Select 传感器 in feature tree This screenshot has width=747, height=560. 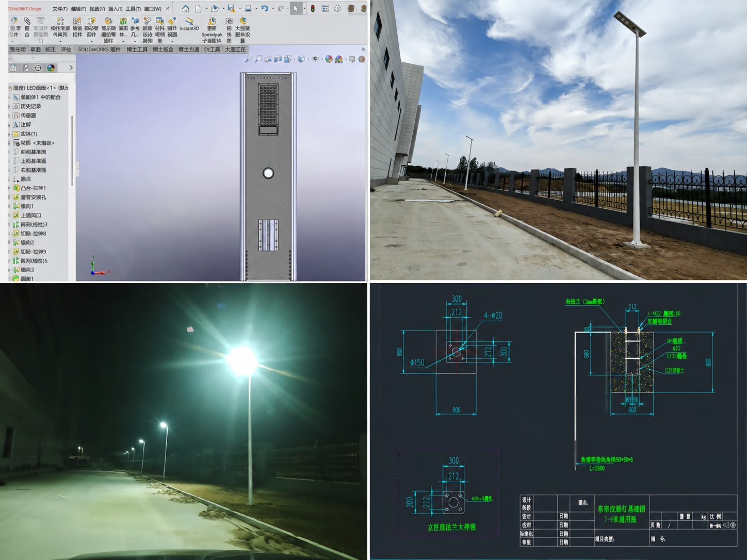coord(24,116)
